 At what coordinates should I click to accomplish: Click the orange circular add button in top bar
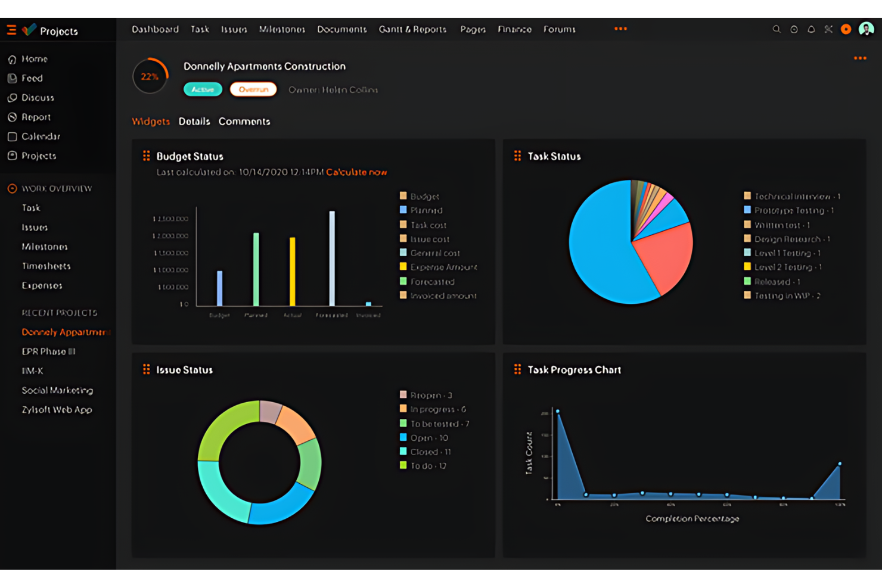846,29
